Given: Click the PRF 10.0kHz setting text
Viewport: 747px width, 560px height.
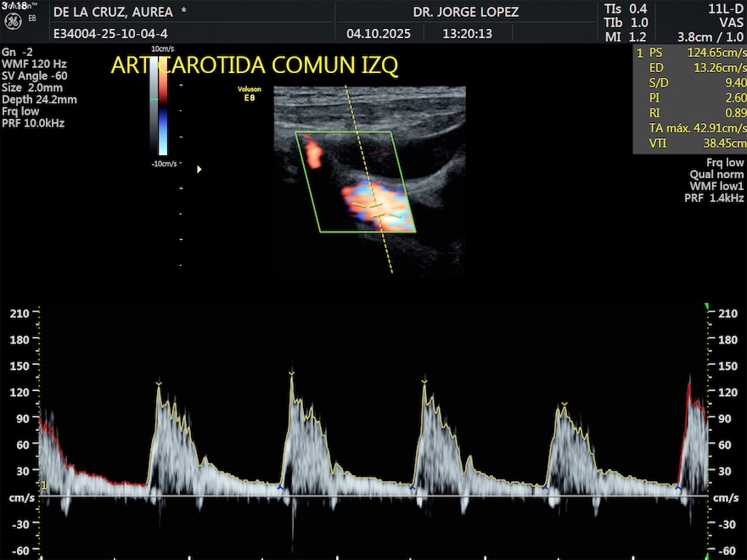Looking at the screenshot, I should [x=33, y=123].
